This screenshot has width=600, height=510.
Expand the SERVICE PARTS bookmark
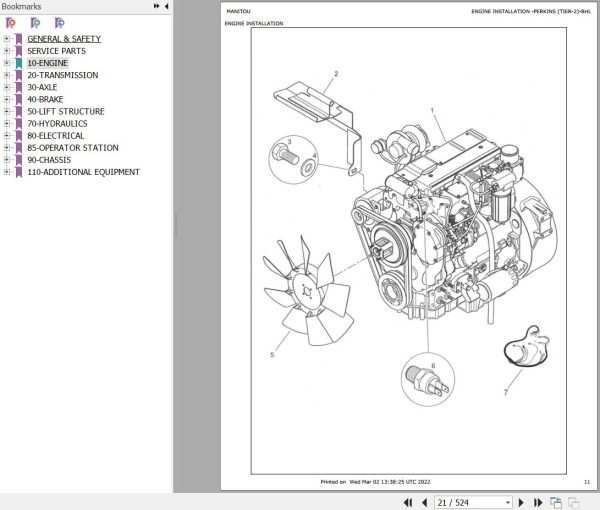7,51
